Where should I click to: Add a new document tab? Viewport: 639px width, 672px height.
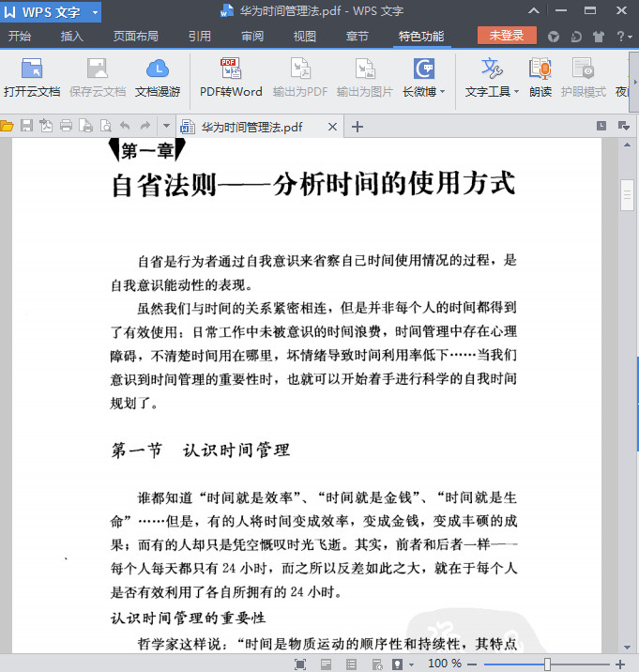pyautogui.click(x=357, y=127)
